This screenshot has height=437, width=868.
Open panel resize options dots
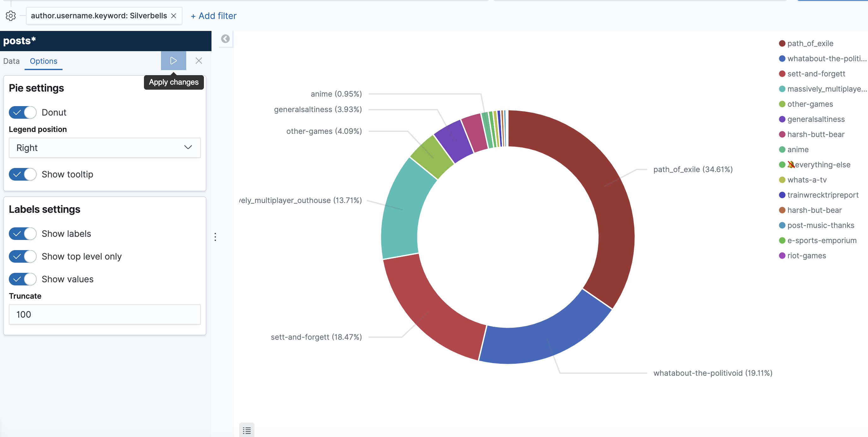(215, 237)
